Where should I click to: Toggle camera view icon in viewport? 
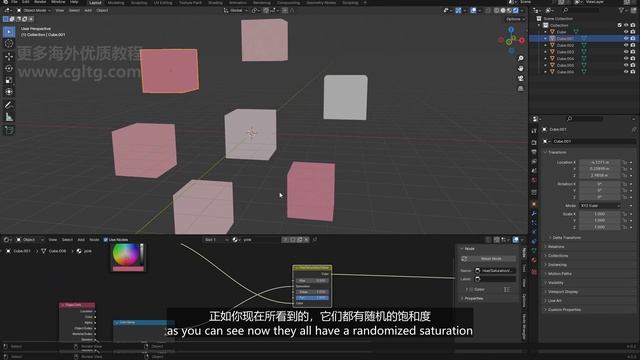click(520, 78)
